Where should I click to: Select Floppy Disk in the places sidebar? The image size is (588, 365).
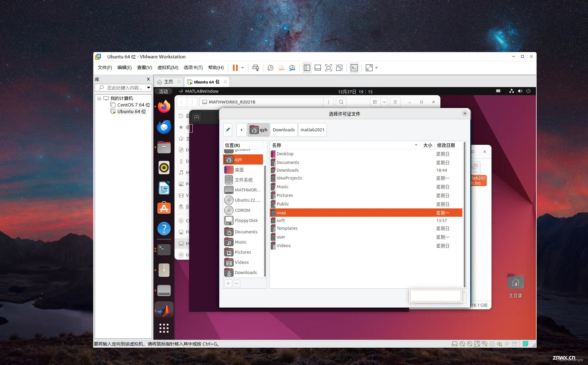[x=243, y=220]
